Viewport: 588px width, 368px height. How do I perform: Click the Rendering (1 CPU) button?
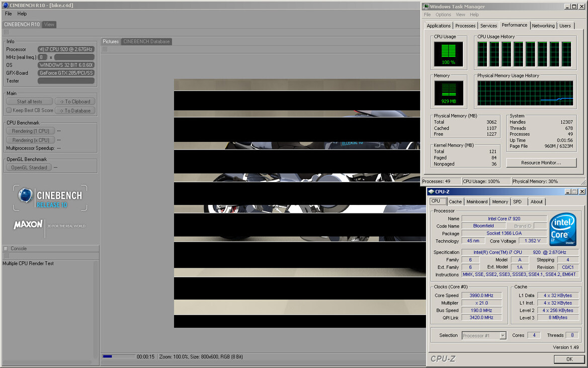click(x=30, y=131)
